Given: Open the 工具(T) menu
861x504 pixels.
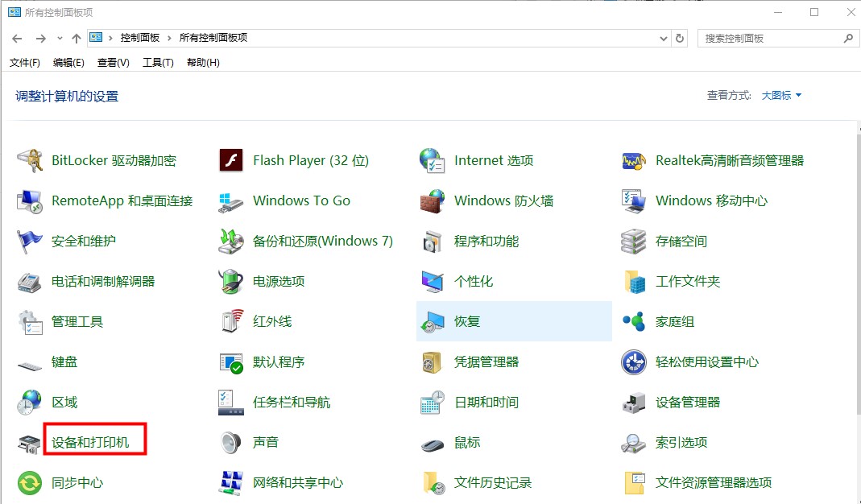Looking at the screenshot, I should click(x=158, y=63).
